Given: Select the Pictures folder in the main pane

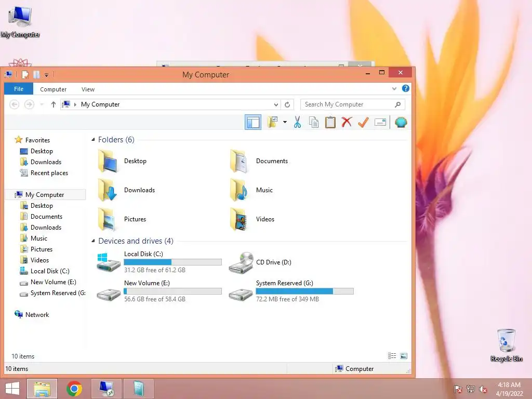Looking at the screenshot, I should [122, 219].
